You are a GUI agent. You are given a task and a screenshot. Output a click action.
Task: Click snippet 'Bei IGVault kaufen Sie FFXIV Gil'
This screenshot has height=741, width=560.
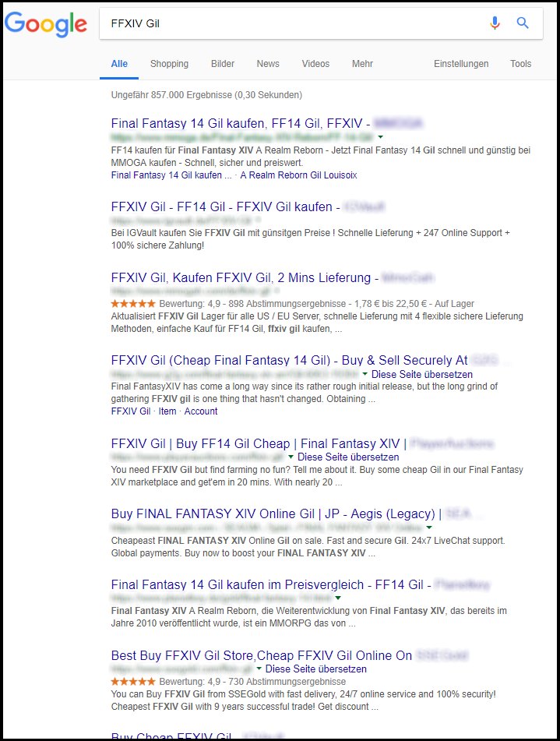(x=311, y=239)
